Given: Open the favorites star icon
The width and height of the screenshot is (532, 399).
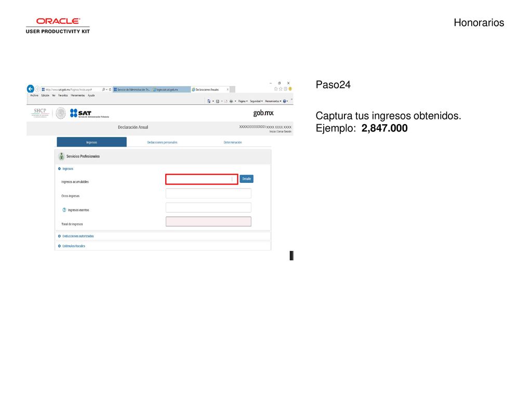Looking at the screenshot, I should click(x=281, y=89).
